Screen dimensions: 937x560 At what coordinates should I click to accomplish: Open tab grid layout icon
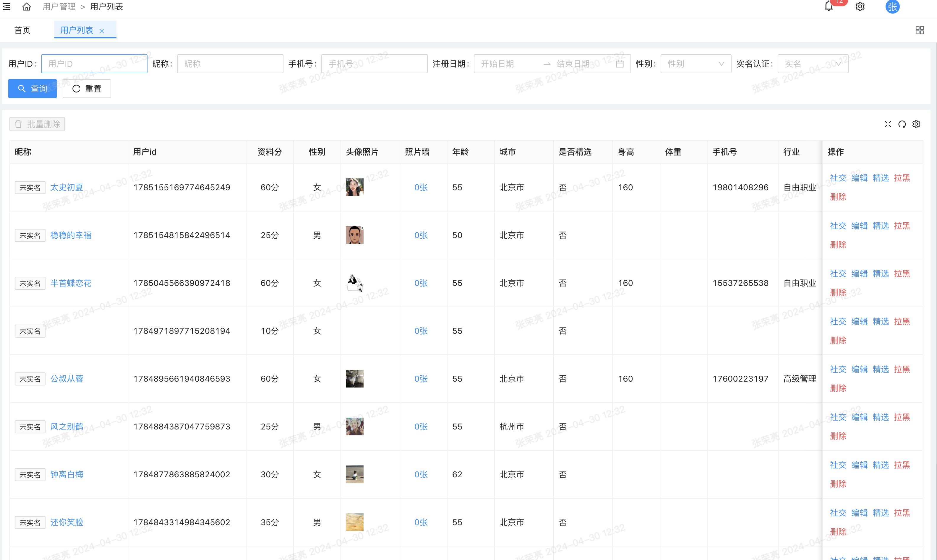(x=920, y=30)
